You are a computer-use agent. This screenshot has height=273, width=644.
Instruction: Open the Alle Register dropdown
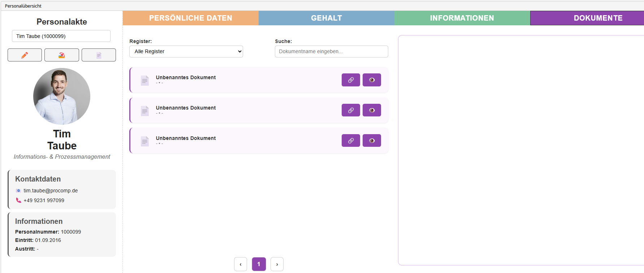pos(186,51)
